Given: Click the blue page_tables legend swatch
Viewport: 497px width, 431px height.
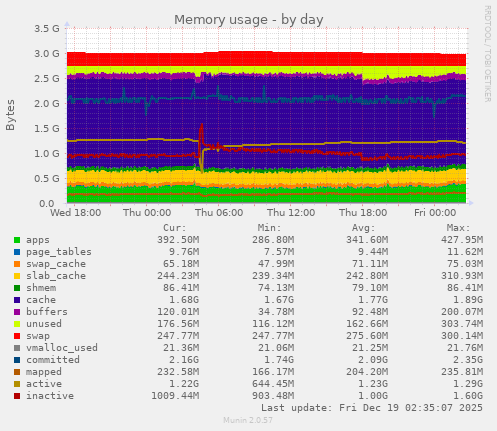Looking at the screenshot, I should pos(17,252).
